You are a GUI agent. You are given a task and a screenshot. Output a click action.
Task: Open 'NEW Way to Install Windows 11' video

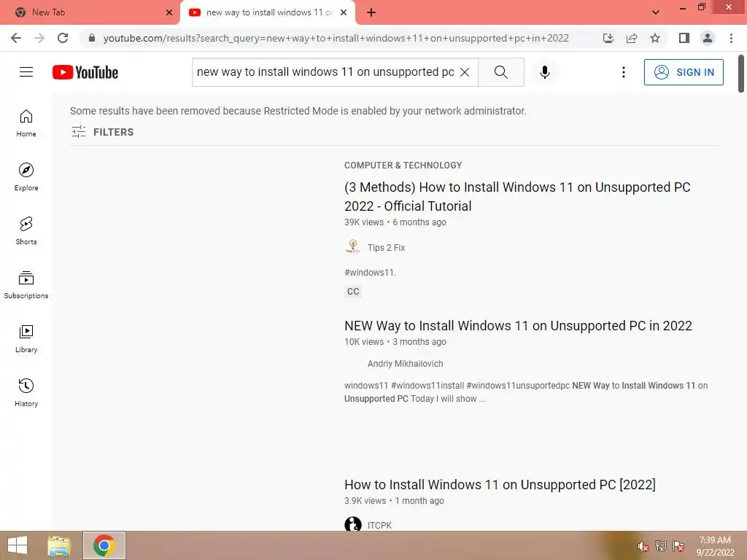point(519,326)
